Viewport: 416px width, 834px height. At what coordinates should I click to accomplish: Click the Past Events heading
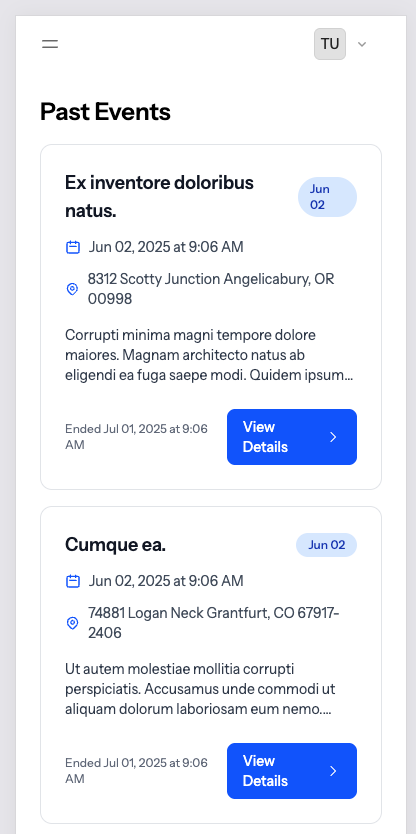(105, 112)
